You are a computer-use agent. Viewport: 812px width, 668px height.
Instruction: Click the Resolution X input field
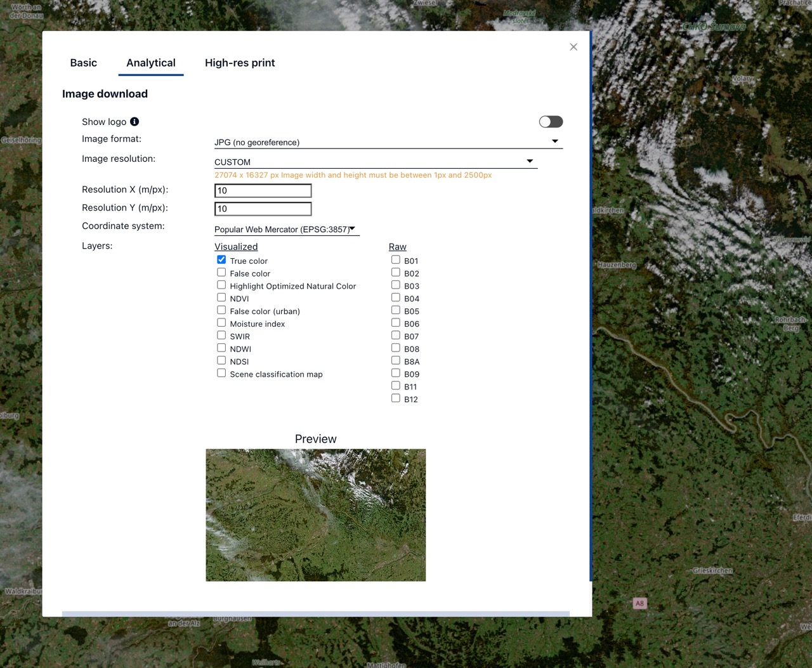click(x=263, y=190)
